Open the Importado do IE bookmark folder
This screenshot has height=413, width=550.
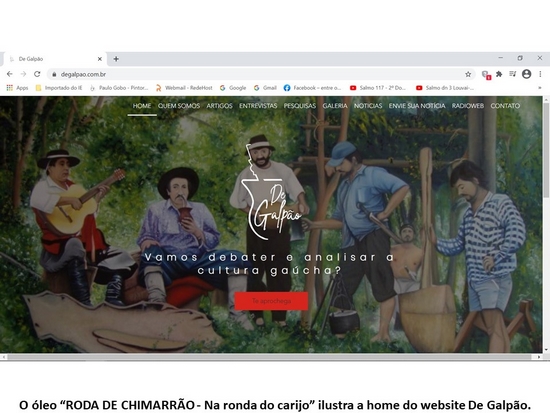pos(59,88)
